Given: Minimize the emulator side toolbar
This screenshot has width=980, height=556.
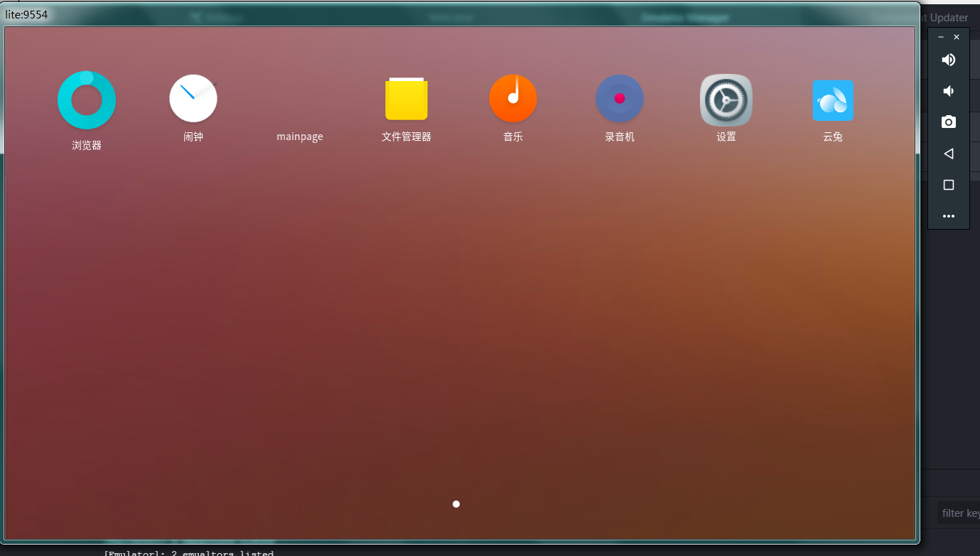Looking at the screenshot, I should click(x=941, y=37).
